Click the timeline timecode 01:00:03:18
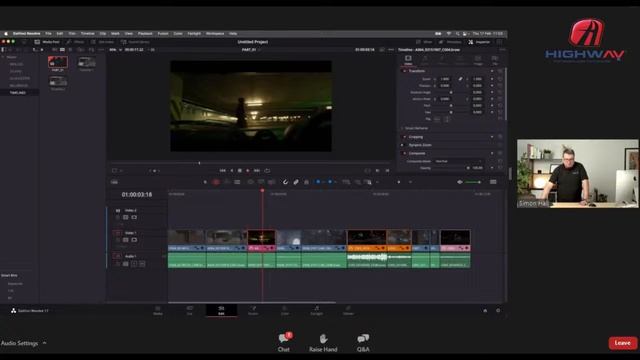The width and height of the screenshot is (640, 360). (x=137, y=195)
